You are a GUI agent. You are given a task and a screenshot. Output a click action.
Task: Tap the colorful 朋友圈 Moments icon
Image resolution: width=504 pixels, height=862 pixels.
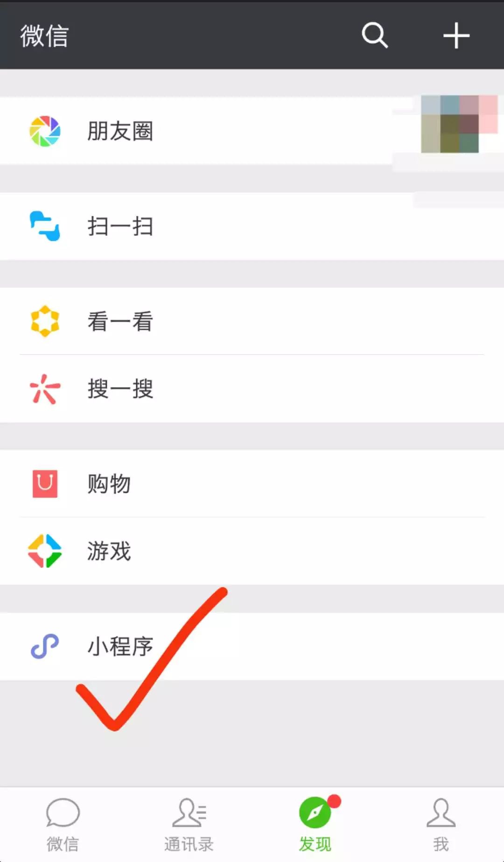click(45, 131)
